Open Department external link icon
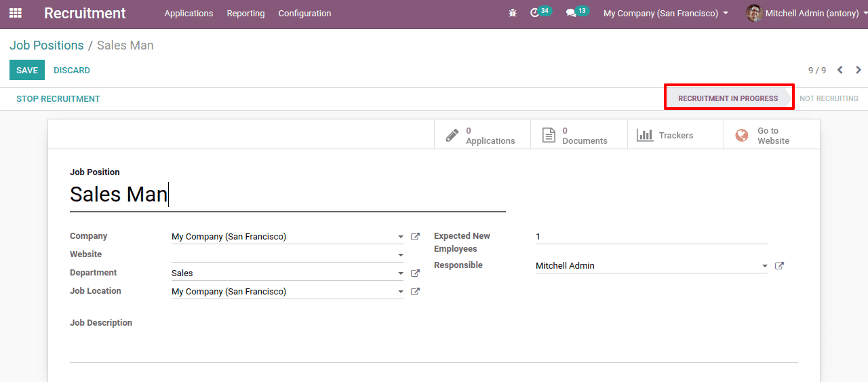Image resolution: width=868 pixels, height=382 pixels. pos(416,273)
